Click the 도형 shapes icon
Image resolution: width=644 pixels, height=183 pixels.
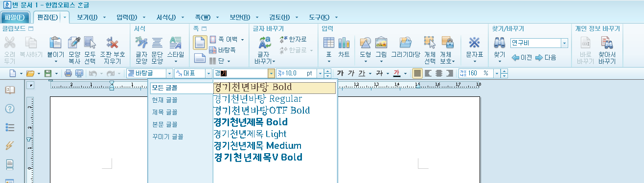tap(366, 43)
